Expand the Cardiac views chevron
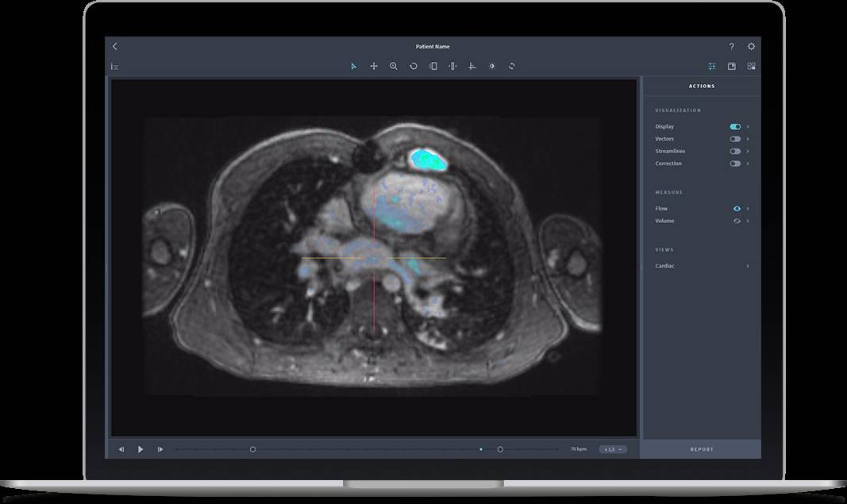847x504 pixels. 748,267
